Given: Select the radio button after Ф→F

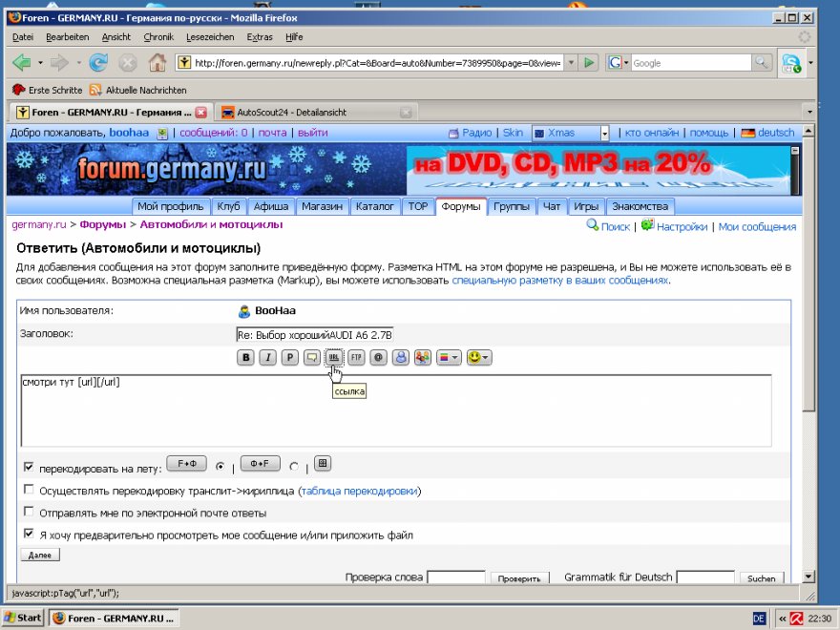Looking at the screenshot, I should coord(294,467).
